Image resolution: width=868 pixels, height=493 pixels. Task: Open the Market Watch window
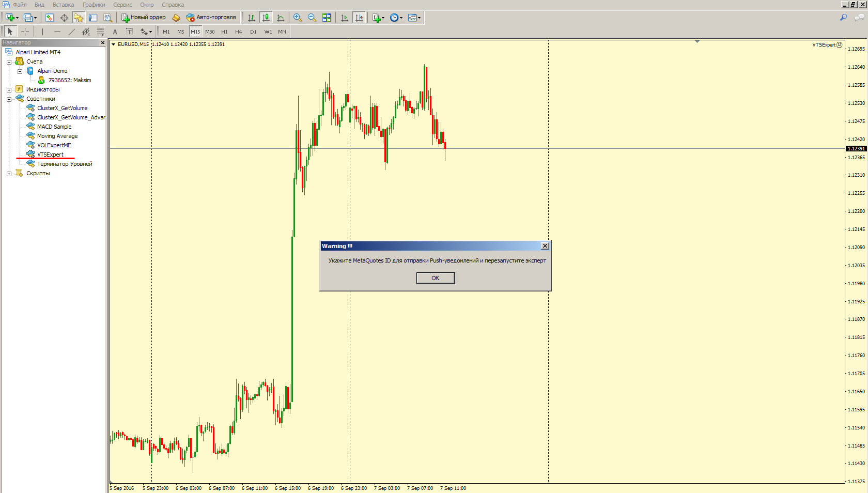tap(50, 18)
